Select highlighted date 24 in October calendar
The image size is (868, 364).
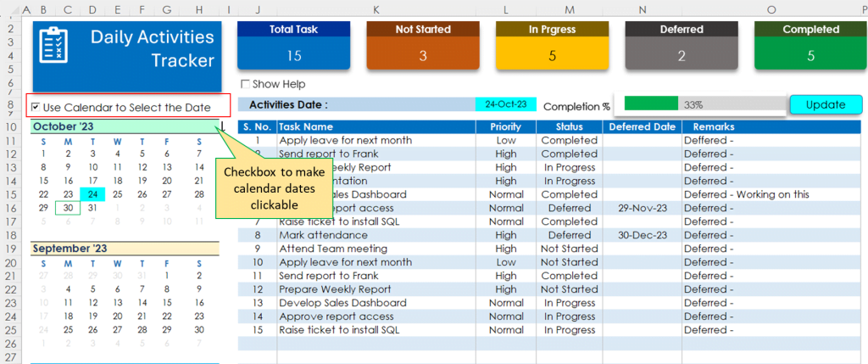(x=92, y=194)
